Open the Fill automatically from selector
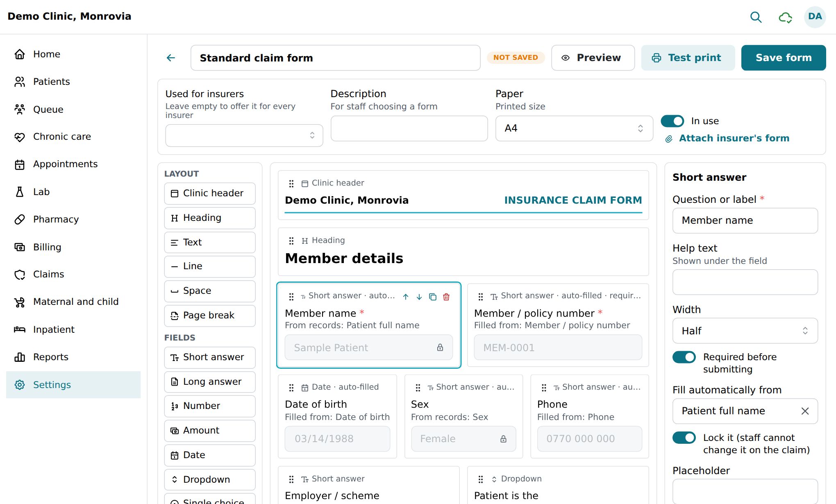This screenshot has height=504, width=836. [x=745, y=411]
